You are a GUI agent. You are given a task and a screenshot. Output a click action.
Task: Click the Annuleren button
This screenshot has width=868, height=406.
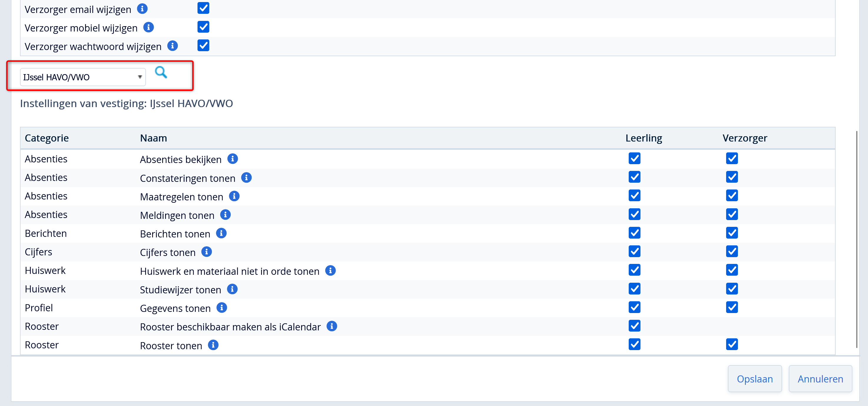click(x=820, y=379)
